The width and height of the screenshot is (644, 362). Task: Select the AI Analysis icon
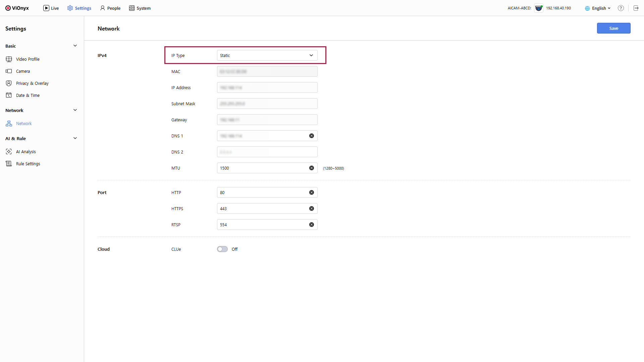9,152
